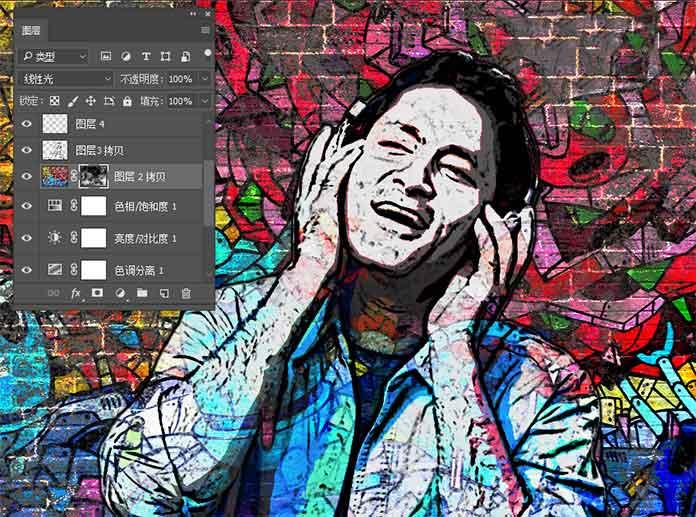
Task: Hide the 色相/饱和度 1 adjustment layer
Action: coord(27,206)
